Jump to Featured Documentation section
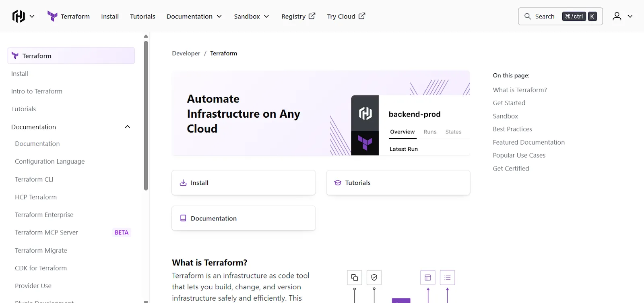 pyautogui.click(x=528, y=142)
